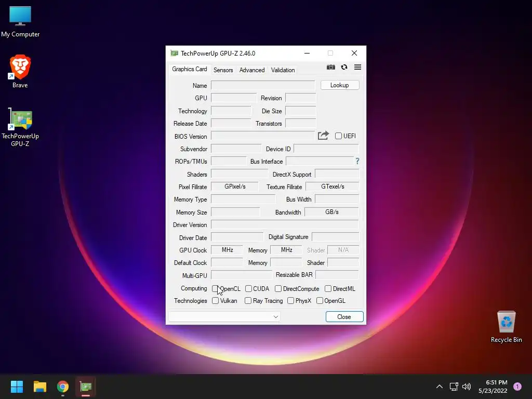532x399 pixels.
Task: Click the GPU-Z title bar app icon
Action: (174, 54)
